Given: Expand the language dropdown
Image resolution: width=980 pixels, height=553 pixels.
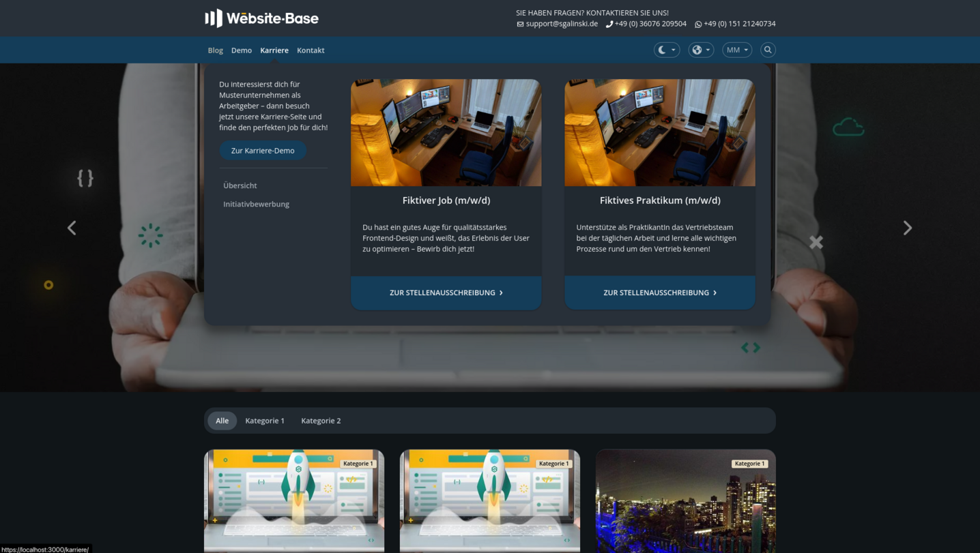Looking at the screenshot, I should [708, 49].
